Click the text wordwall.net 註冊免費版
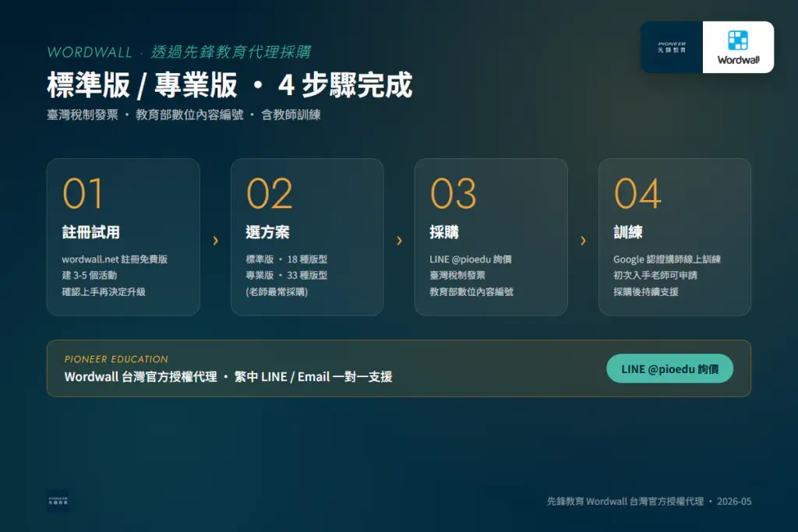 point(115,259)
